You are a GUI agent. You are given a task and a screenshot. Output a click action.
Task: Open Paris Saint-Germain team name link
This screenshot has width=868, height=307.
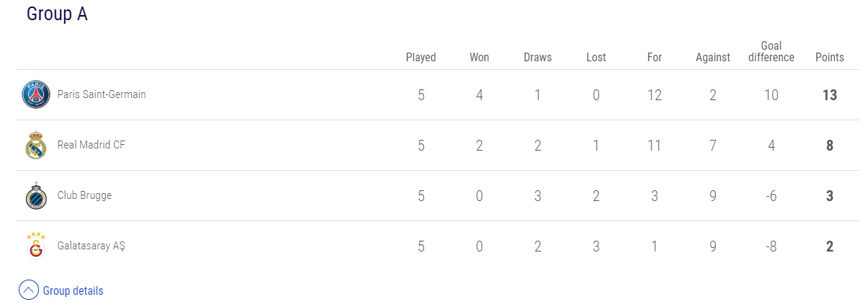point(102,94)
